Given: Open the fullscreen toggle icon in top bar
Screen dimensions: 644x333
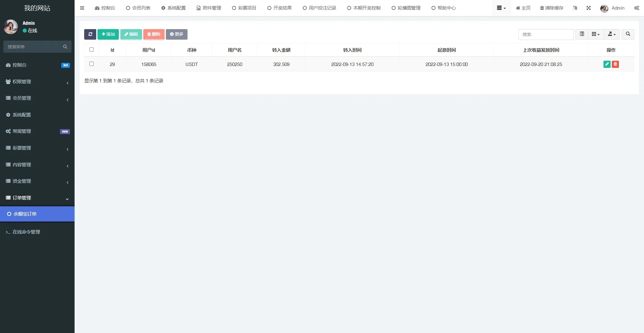Looking at the screenshot, I should coord(588,8).
